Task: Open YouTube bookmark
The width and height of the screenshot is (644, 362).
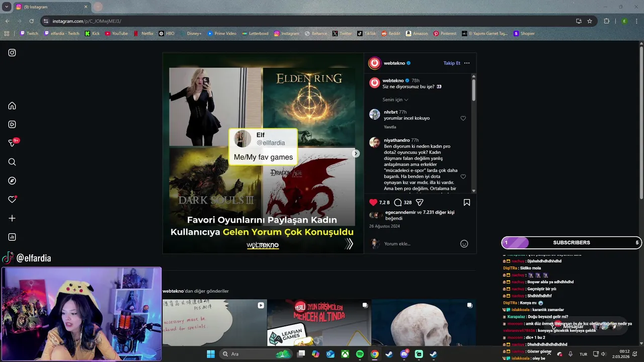Action: [116, 34]
